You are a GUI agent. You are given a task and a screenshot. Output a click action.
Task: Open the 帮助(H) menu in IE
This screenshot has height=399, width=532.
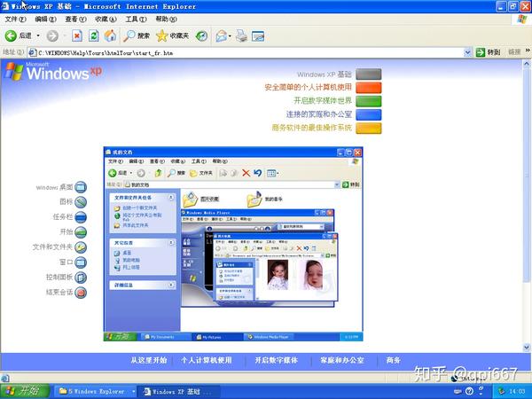[x=167, y=20]
